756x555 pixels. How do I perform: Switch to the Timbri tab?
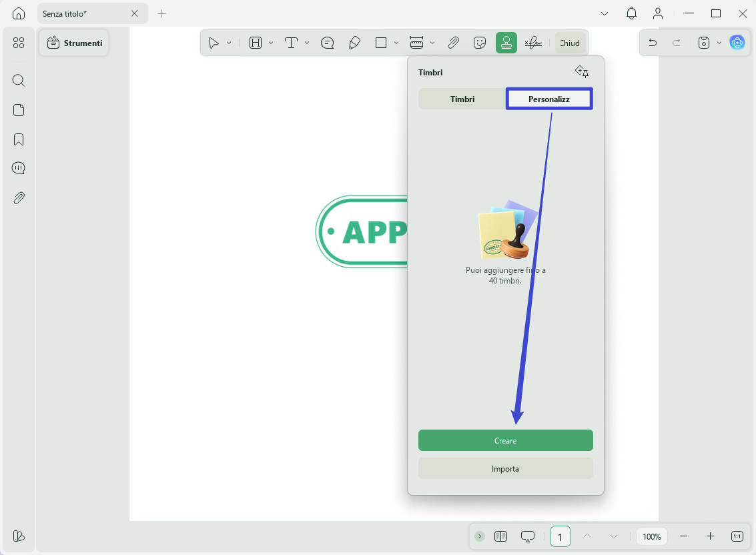click(x=462, y=99)
